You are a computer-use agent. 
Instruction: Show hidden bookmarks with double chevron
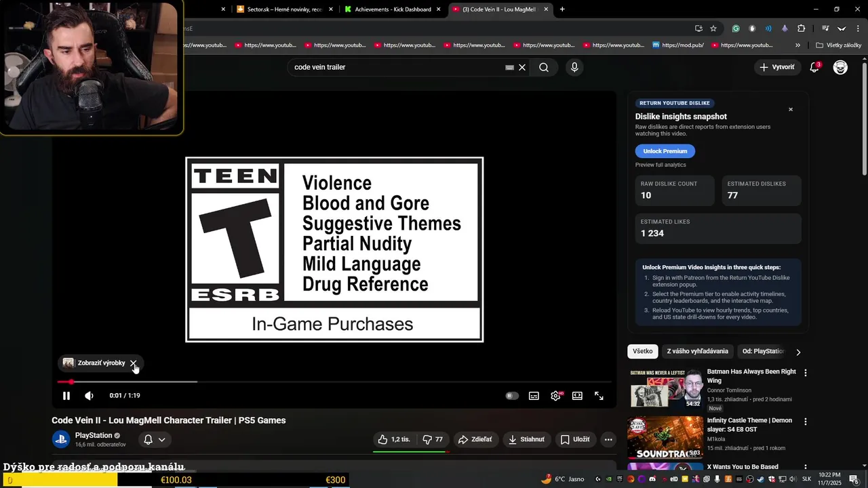pyautogui.click(x=797, y=45)
